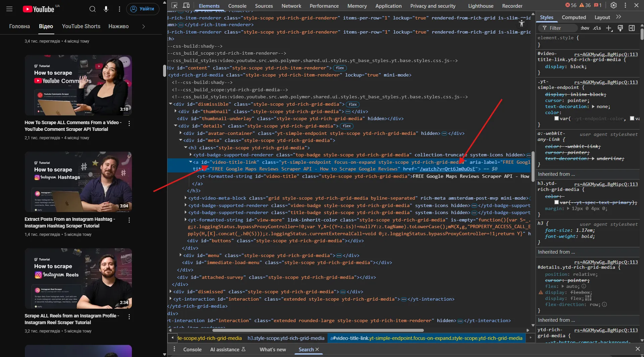Click the YouTube microphone voice search icon
Image resolution: width=644 pixels, height=357 pixels.
point(106,9)
